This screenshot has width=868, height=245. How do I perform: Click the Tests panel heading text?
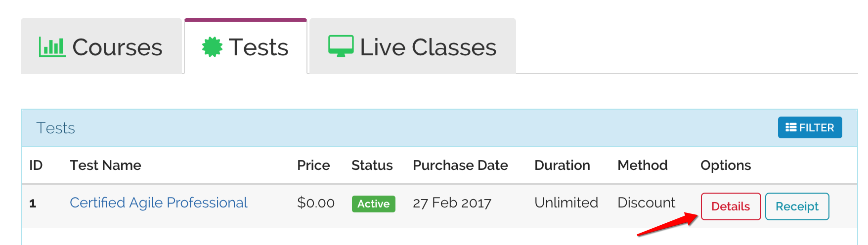point(55,128)
